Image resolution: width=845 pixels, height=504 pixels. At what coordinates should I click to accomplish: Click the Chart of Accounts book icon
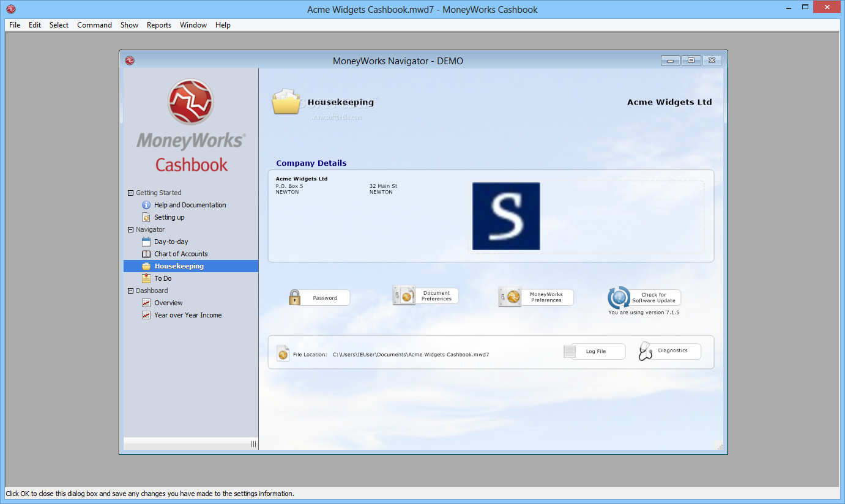146,254
